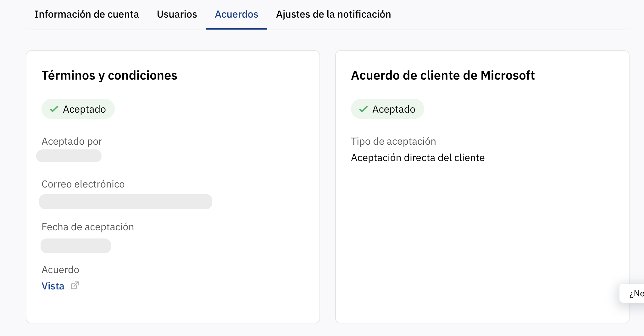This screenshot has height=336, width=644.
Task: Select the Correo electrónico label
Action: [83, 184]
